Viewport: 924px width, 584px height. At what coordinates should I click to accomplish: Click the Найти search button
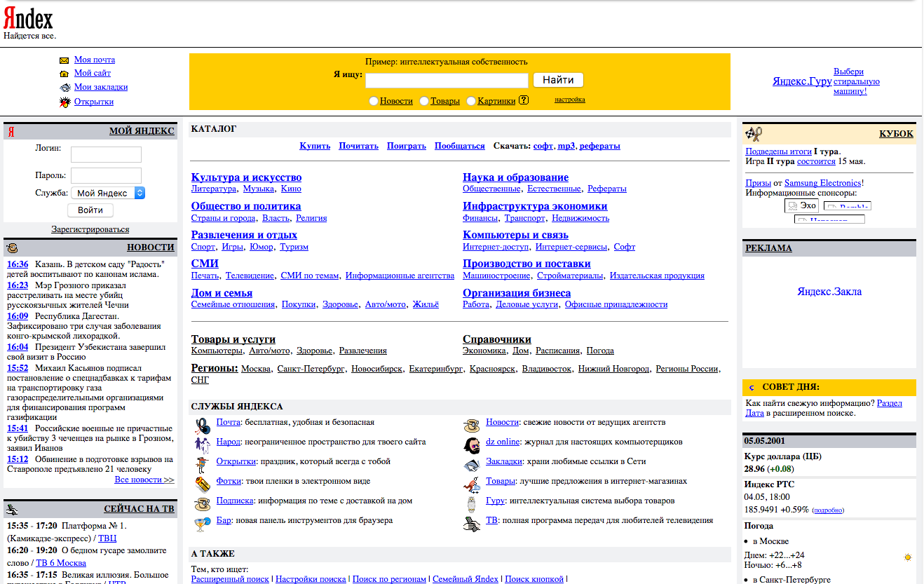(x=559, y=80)
